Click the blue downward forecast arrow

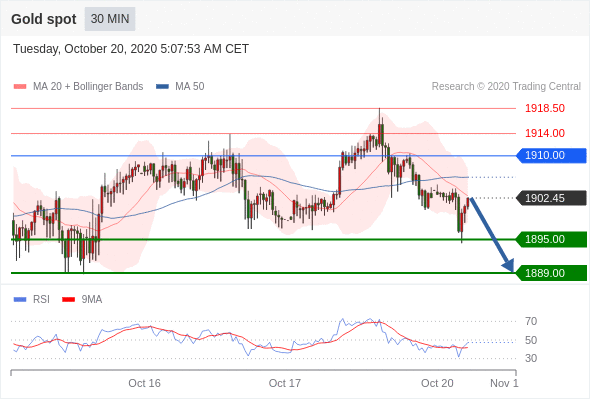[492, 234]
